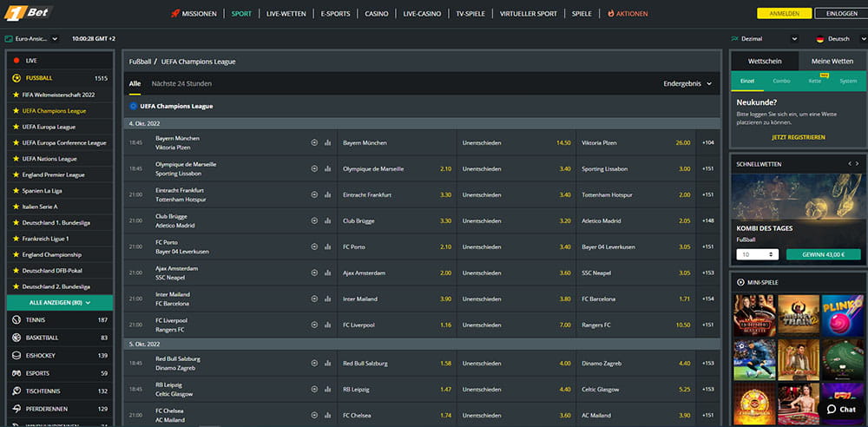Click the Eishockey icon in sidebar
The image size is (868, 427).
pyautogui.click(x=16, y=356)
